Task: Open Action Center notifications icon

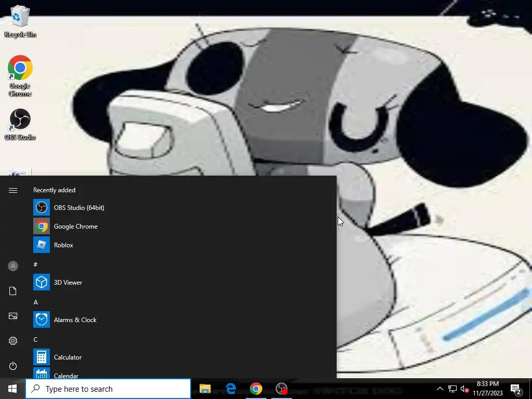Action: (516, 389)
